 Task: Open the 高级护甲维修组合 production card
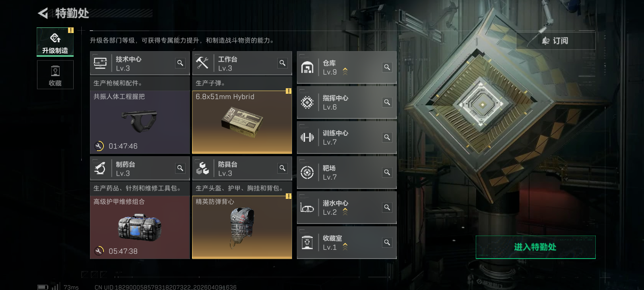(140, 227)
